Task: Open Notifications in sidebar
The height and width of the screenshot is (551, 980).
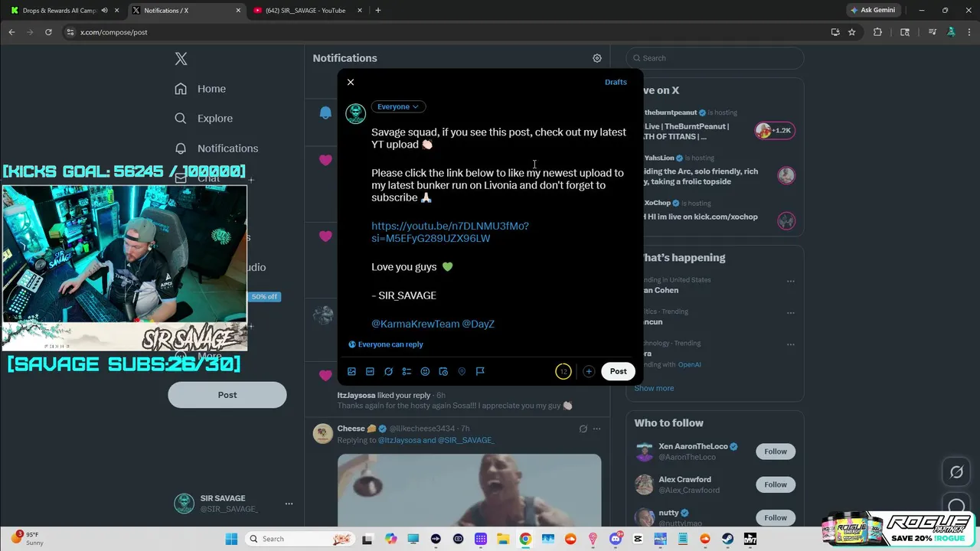Action: (x=217, y=148)
